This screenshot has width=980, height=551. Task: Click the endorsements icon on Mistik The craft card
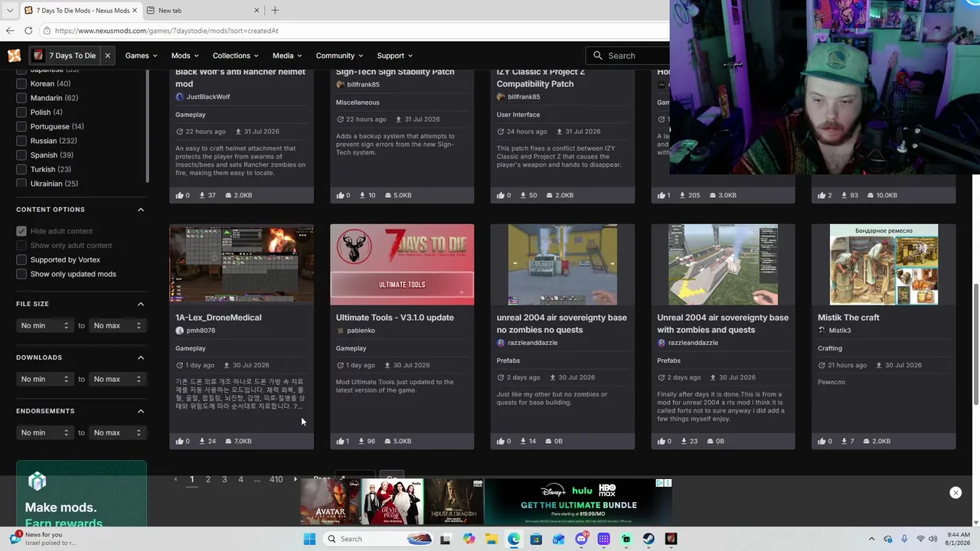pyautogui.click(x=822, y=441)
